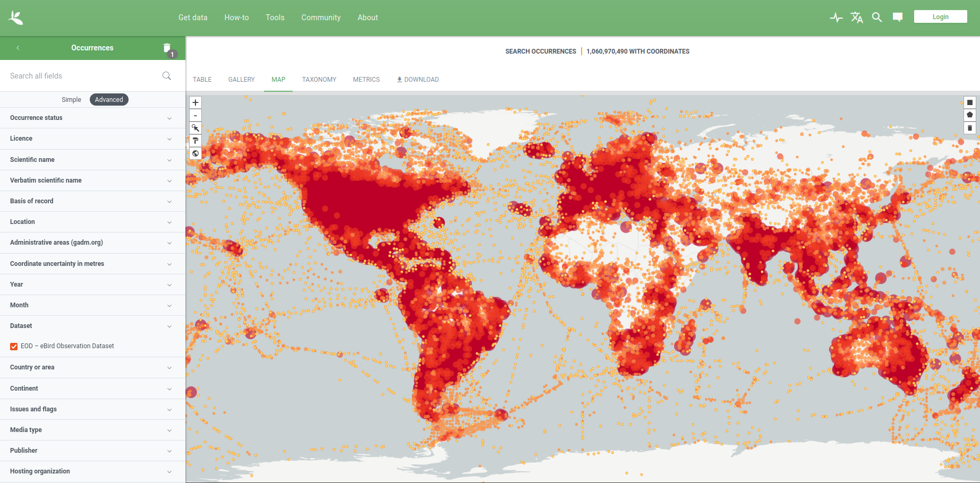Open the system health pulse icon
This screenshot has width=980, height=483.
point(836,18)
